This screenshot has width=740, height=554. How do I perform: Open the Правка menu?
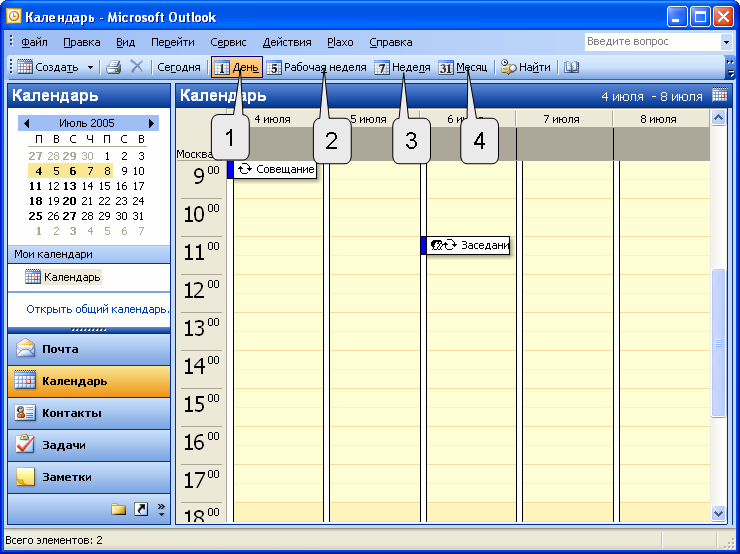pyautogui.click(x=82, y=42)
